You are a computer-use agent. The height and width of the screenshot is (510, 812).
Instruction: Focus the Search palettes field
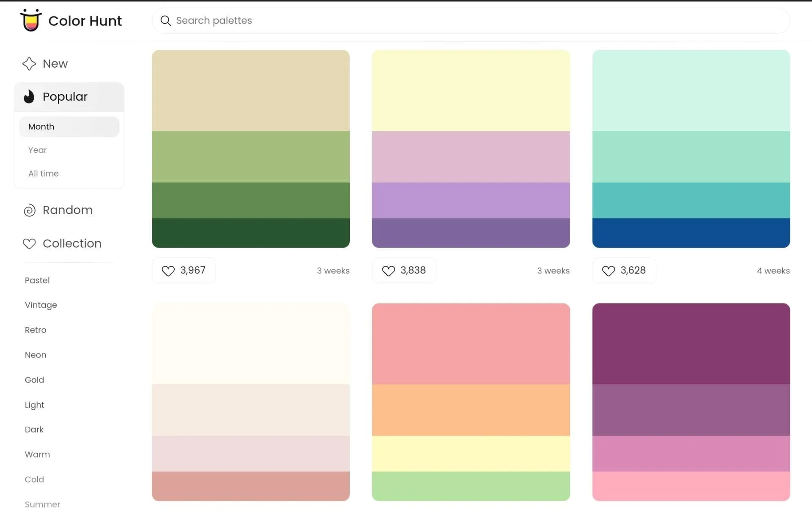pyautogui.click(x=471, y=21)
